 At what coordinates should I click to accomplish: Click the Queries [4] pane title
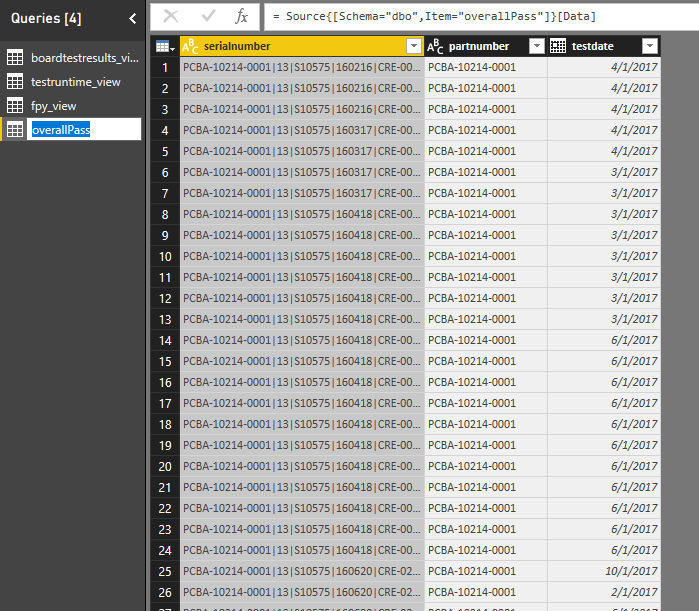click(x=46, y=18)
